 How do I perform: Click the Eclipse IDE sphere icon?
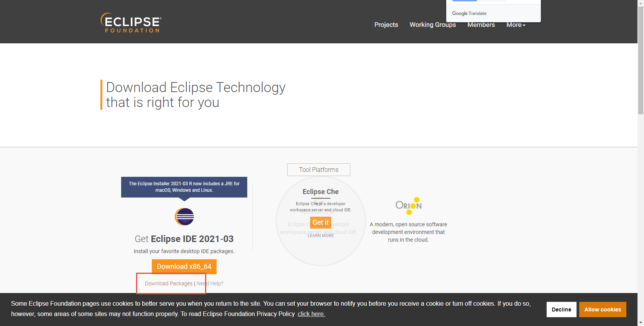(x=184, y=217)
